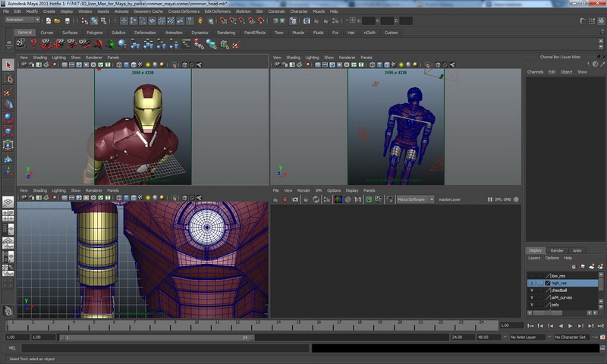Viewport: 607px width, 364px height.
Task: Open the Animation menu set dropdown
Action: point(23,20)
